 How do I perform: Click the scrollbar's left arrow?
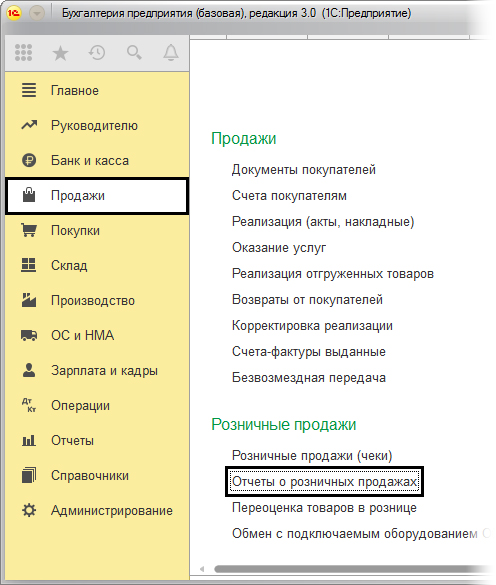click(x=202, y=569)
